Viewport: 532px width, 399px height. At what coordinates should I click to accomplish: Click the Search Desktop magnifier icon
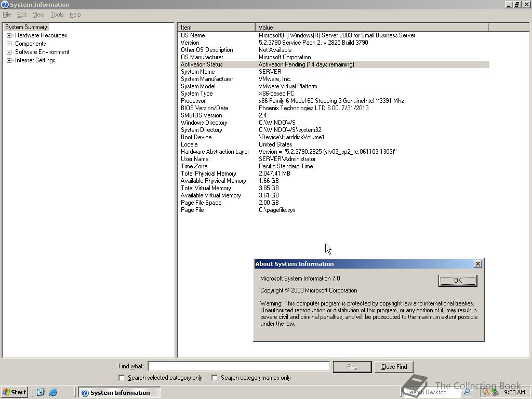(467, 392)
